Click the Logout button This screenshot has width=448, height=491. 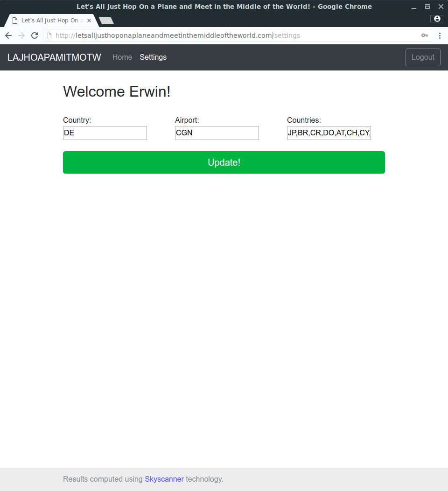pos(423,57)
